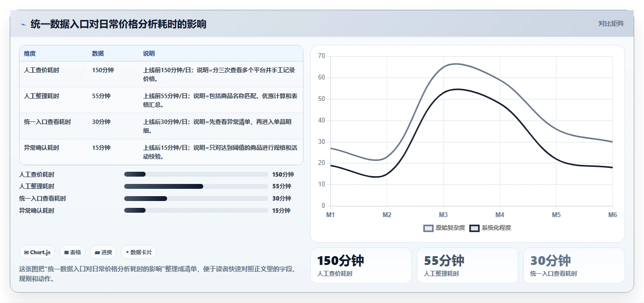644x303 pixels.
Task: Click the 上线后30分钟/日 description cell
Action: [x=220, y=126]
